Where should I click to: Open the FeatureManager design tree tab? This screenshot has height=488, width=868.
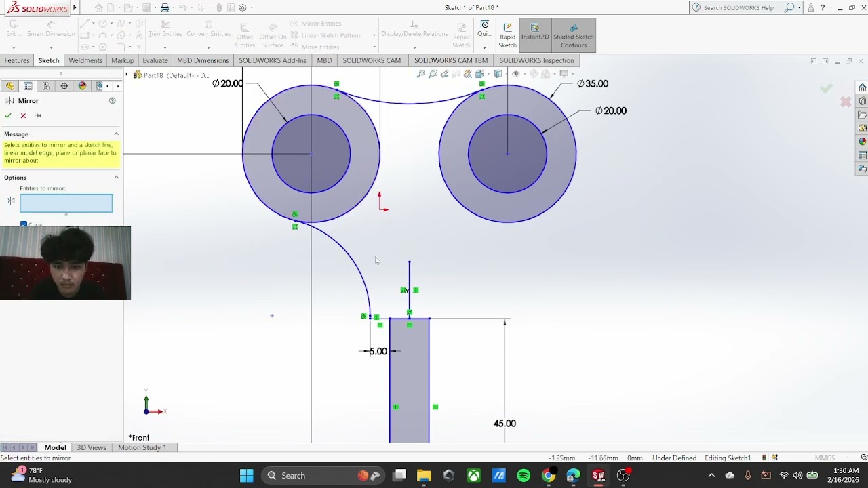[x=10, y=86]
